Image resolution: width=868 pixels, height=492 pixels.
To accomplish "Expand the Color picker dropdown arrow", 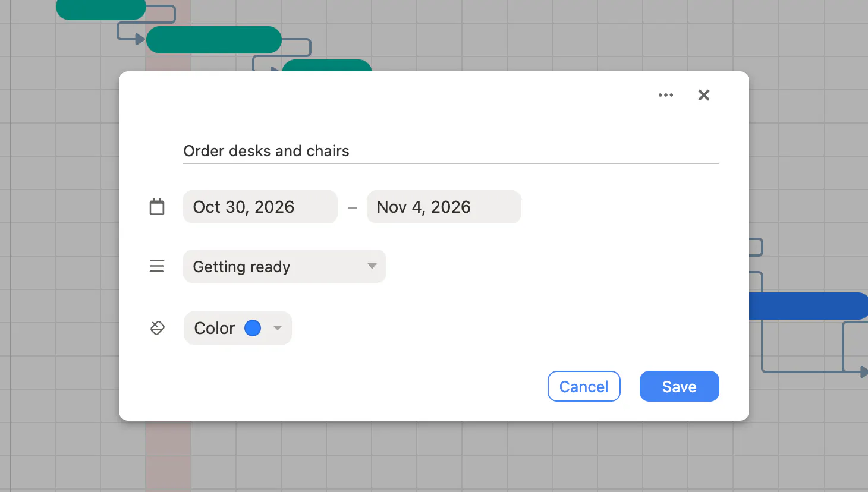I will (x=277, y=328).
